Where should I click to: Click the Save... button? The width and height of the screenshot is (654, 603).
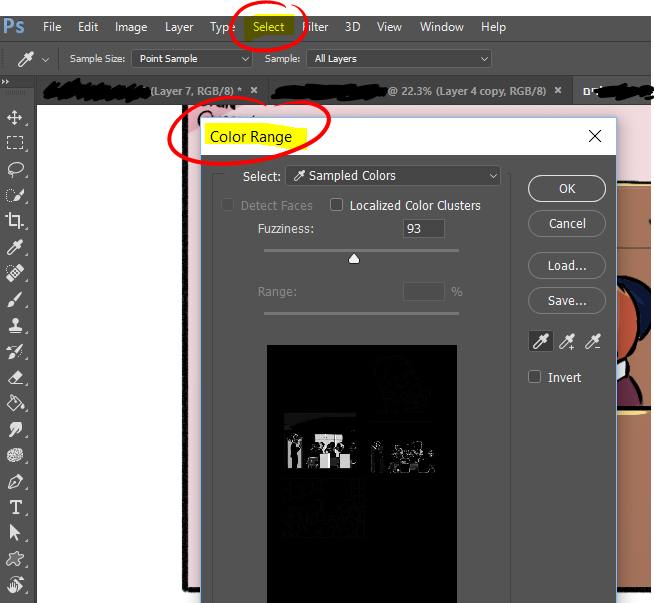pyautogui.click(x=567, y=300)
